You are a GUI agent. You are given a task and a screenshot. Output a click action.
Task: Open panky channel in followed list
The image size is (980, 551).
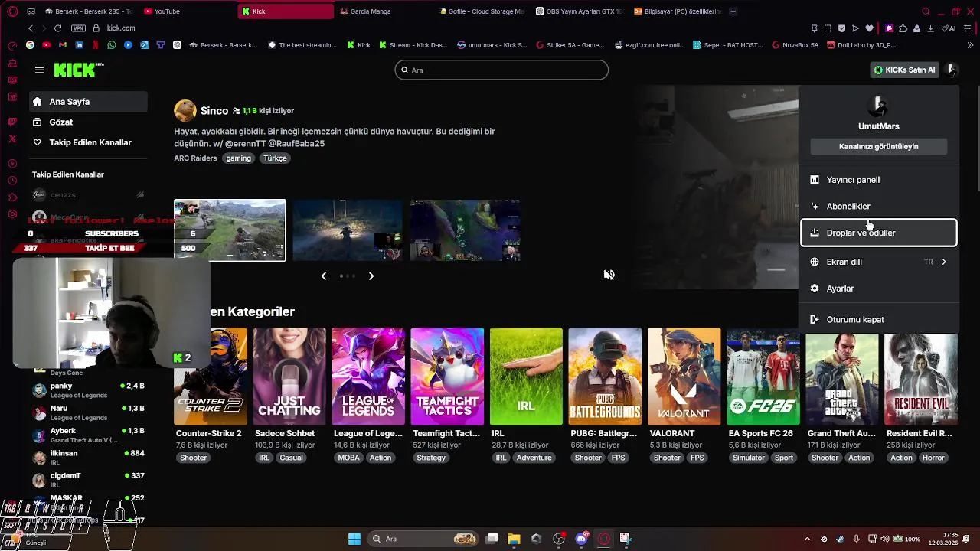tap(89, 390)
